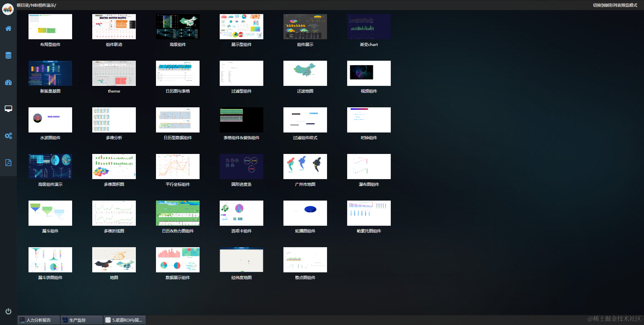Open the 水波图组件 thumbnail
This screenshot has width=644, height=325.
click(50, 120)
